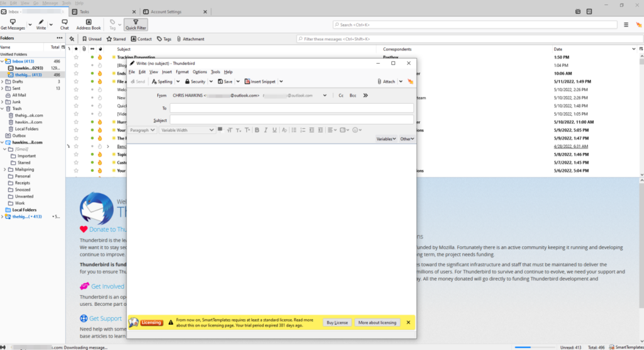Toggle Bold formatting in compose window
Image resolution: width=644 pixels, height=350 pixels.
click(x=257, y=130)
